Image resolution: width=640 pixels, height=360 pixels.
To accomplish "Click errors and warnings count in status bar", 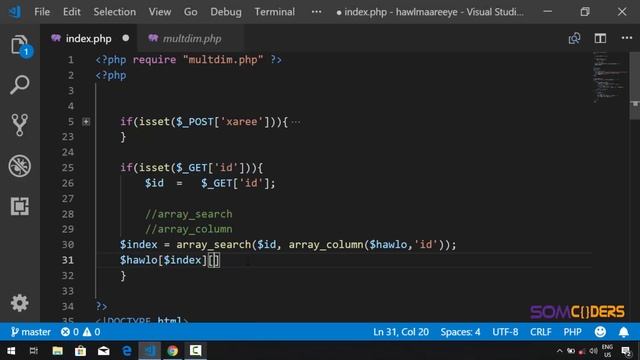I will click(80, 332).
